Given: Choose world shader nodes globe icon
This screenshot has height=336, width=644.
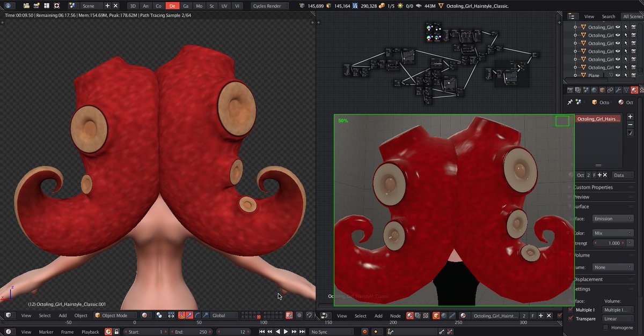Looking at the screenshot, I should [x=444, y=316].
